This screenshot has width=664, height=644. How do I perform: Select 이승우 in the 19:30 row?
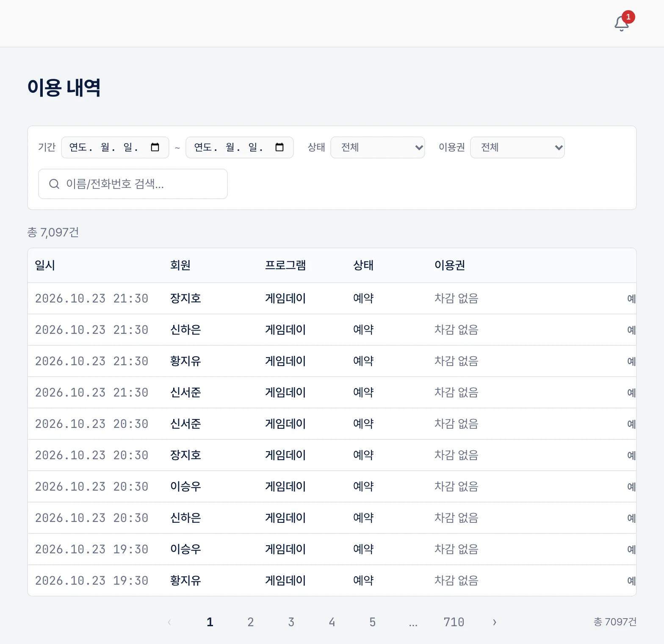point(185,549)
